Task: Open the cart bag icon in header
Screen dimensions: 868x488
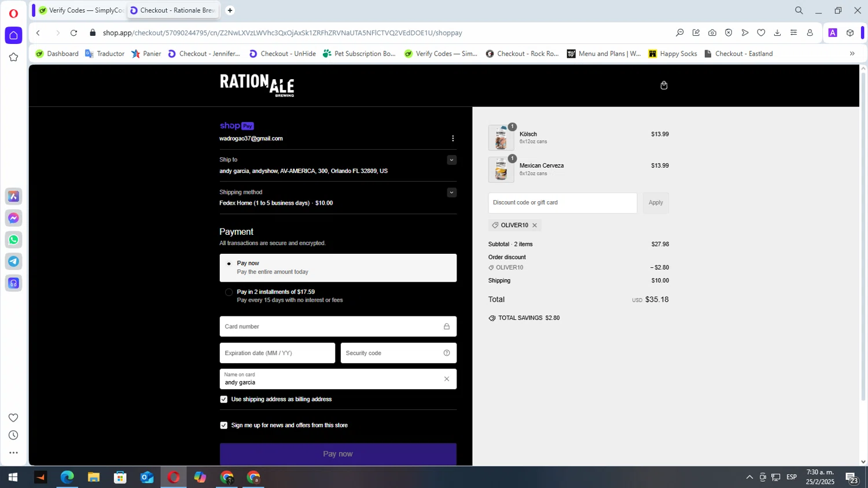Action: click(x=664, y=85)
